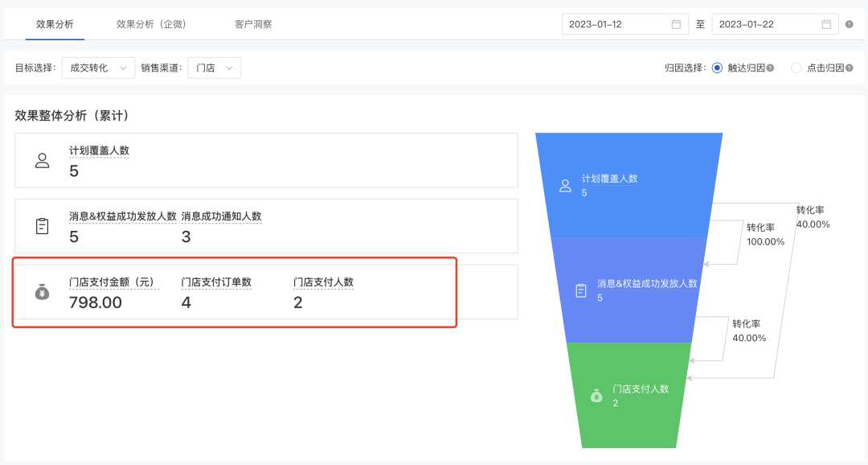Expand the 目标选择 dropdown arrow
Screen dimensions: 868x465
click(x=122, y=68)
